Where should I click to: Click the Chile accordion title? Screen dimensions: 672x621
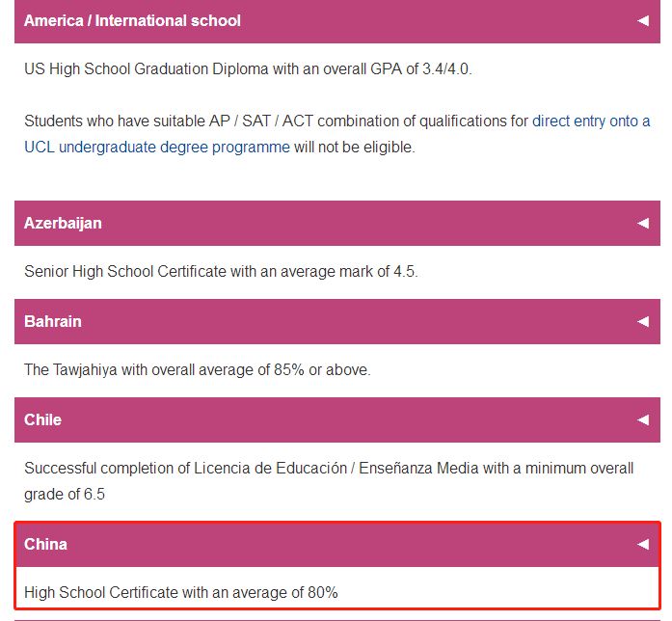click(x=42, y=419)
